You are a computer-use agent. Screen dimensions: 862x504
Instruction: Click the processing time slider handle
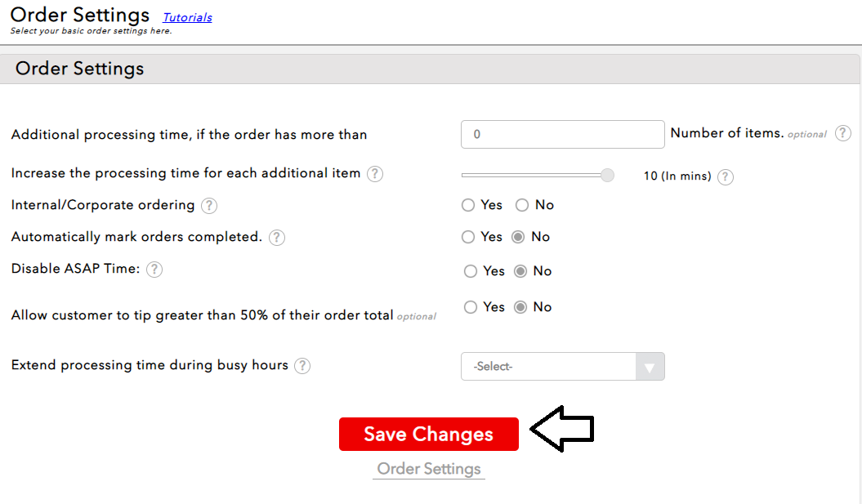(607, 175)
